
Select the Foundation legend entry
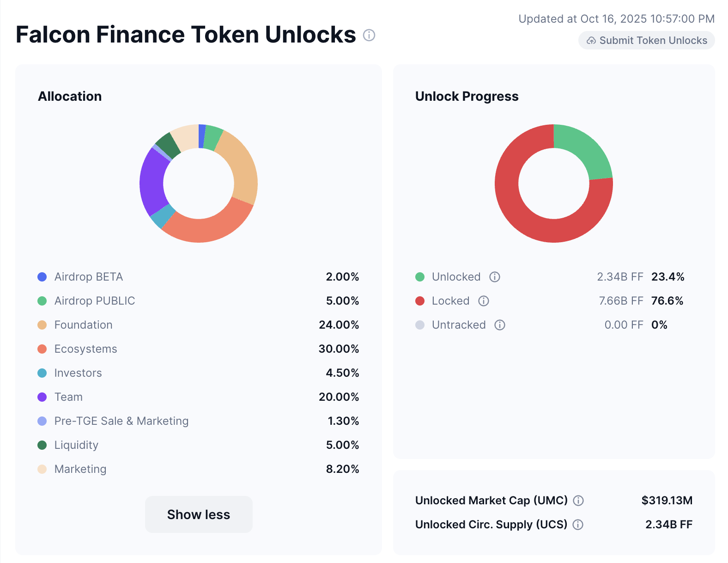click(x=83, y=325)
